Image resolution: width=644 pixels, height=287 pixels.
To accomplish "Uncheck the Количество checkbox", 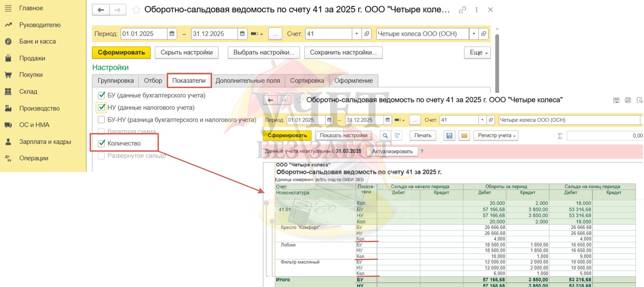I will pos(102,143).
